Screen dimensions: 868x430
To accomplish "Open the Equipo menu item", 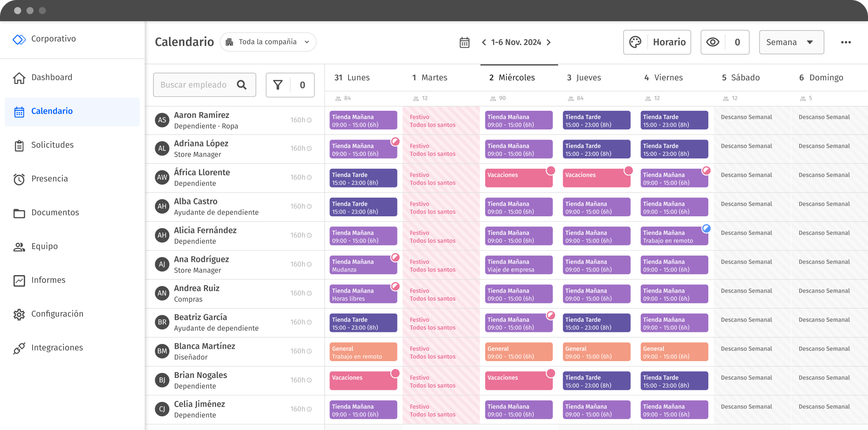I will coord(44,246).
